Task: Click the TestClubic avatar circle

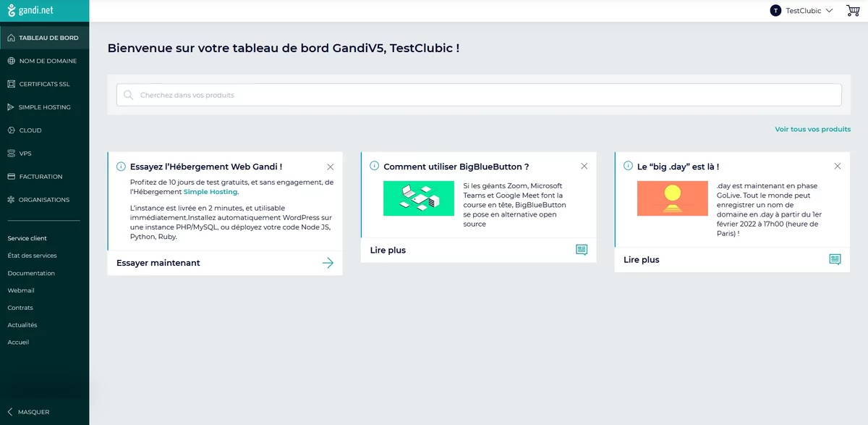Action: point(775,11)
